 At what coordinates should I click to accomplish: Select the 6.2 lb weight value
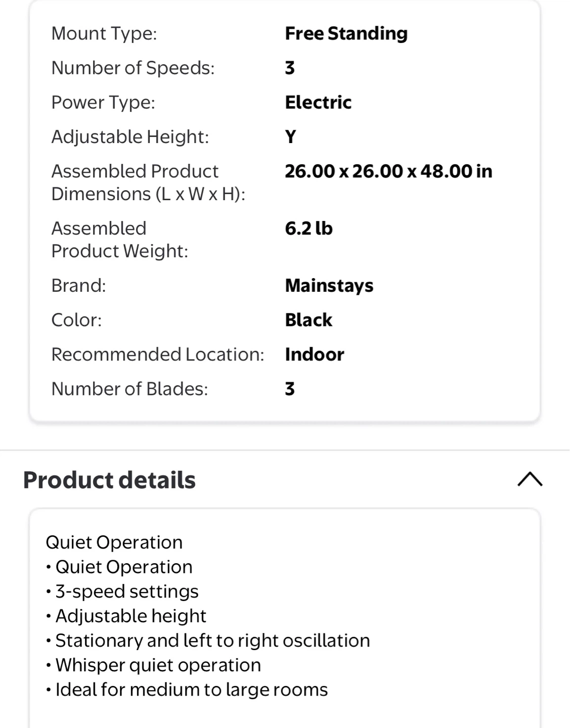[x=309, y=229]
